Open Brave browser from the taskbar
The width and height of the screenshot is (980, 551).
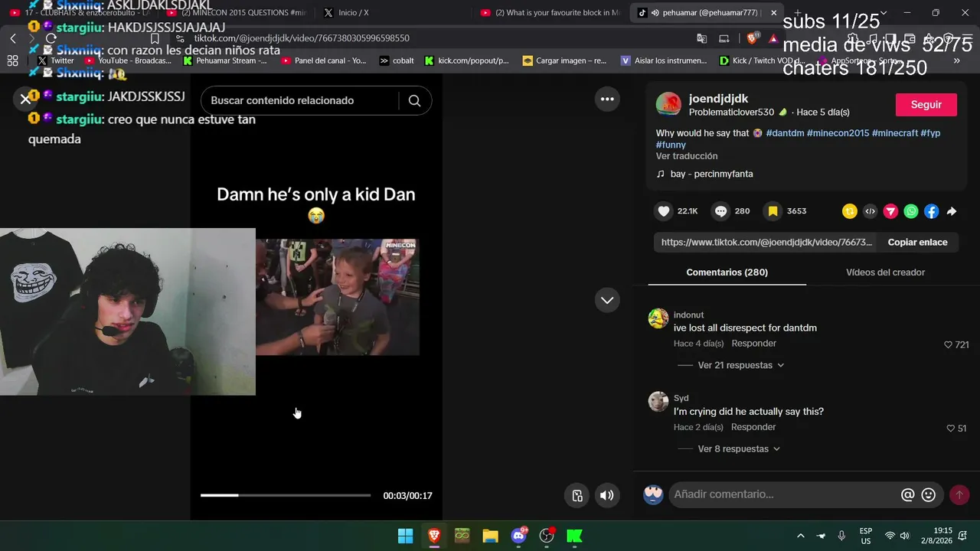[x=434, y=536]
